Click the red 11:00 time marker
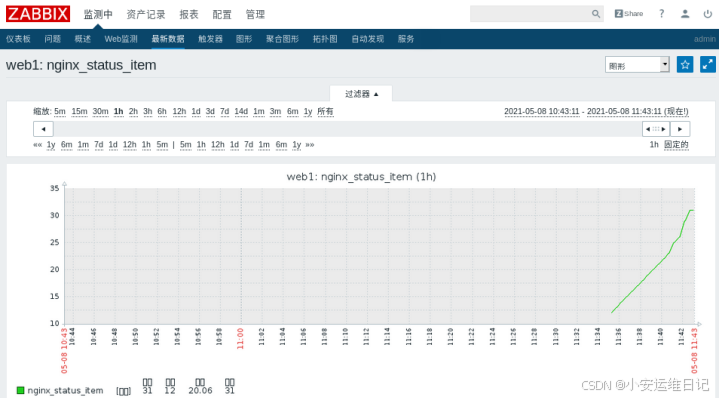 tap(240, 338)
